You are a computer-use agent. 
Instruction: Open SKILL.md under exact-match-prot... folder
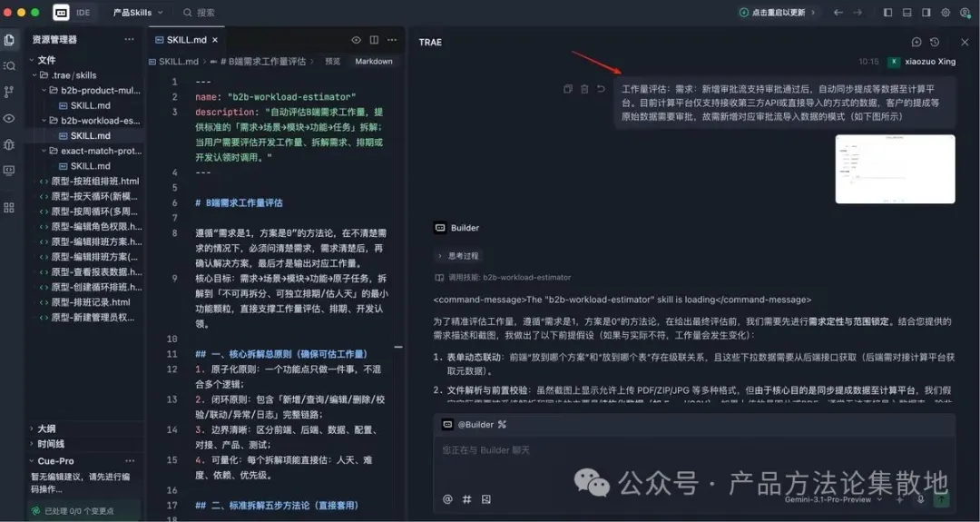tap(91, 165)
